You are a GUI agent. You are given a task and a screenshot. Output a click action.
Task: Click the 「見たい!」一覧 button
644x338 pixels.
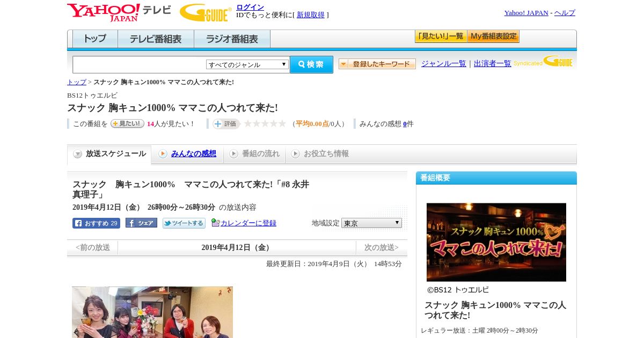(441, 36)
